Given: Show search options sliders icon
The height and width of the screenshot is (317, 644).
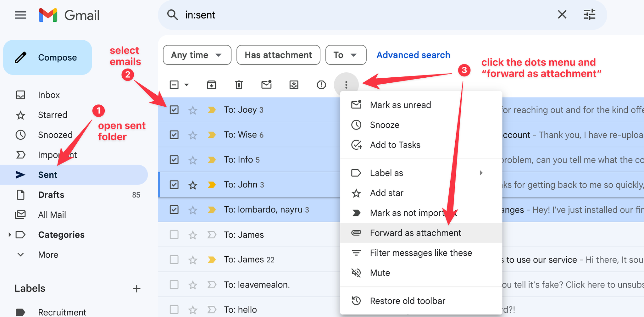Looking at the screenshot, I should 590,15.
